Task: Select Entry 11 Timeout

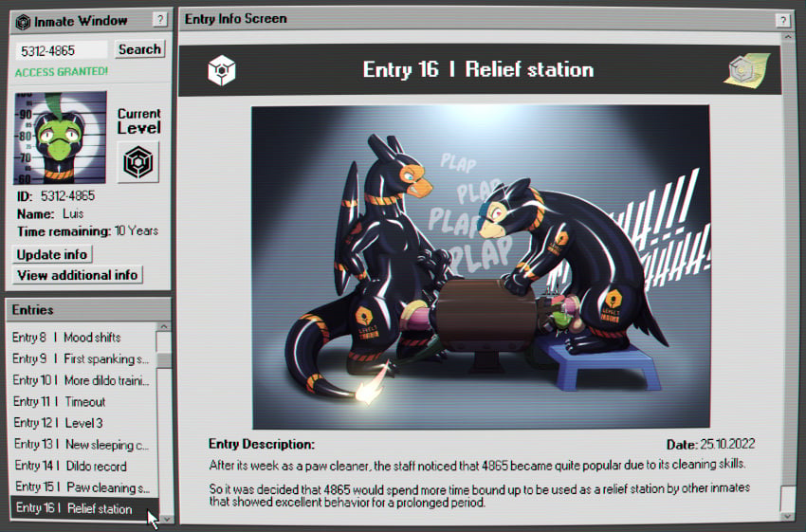Action: click(x=82, y=401)
